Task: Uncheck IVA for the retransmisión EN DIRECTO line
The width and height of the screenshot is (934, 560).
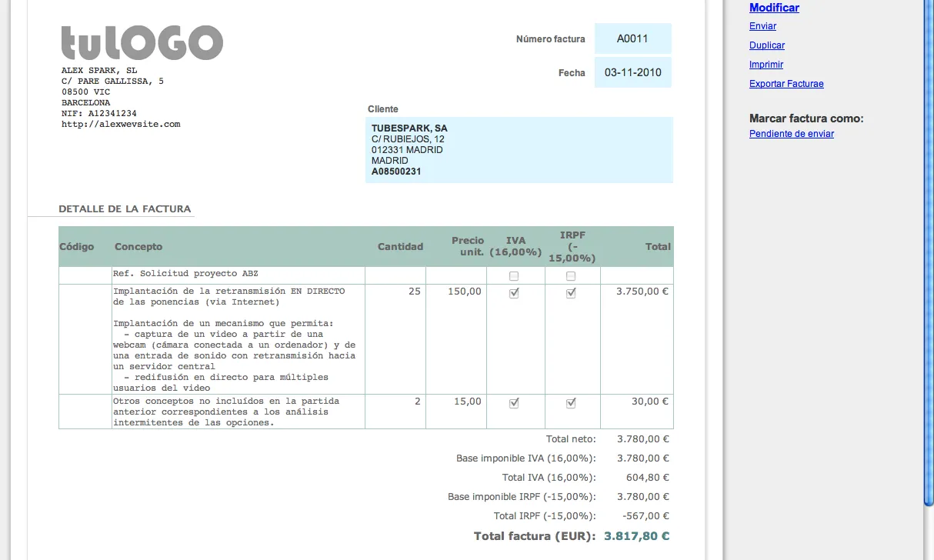Action: pyautogui.click(x=513, y=292)
